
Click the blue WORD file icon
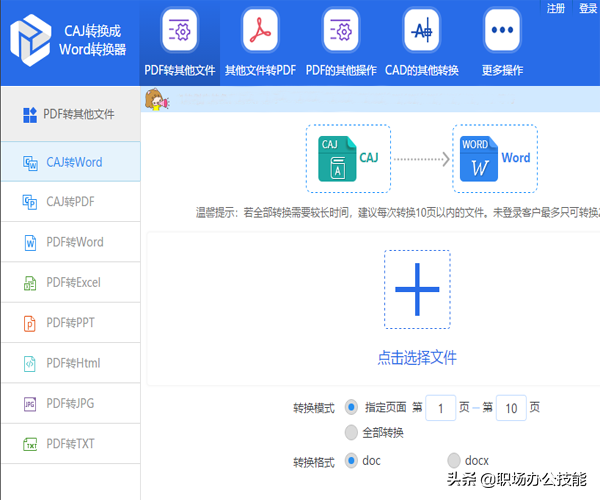479,159
